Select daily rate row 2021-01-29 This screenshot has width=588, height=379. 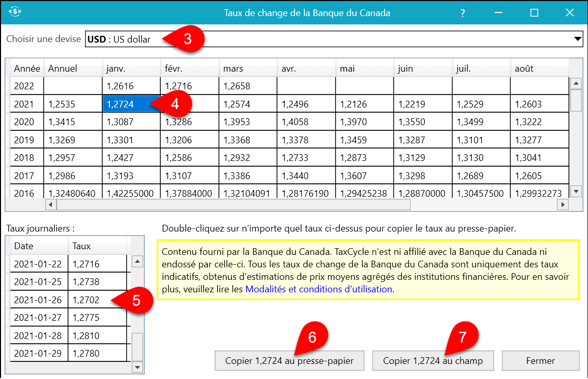[x=68, y=353]
